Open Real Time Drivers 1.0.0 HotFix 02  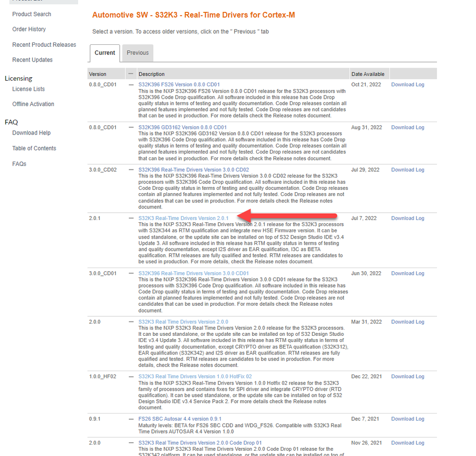195,376
